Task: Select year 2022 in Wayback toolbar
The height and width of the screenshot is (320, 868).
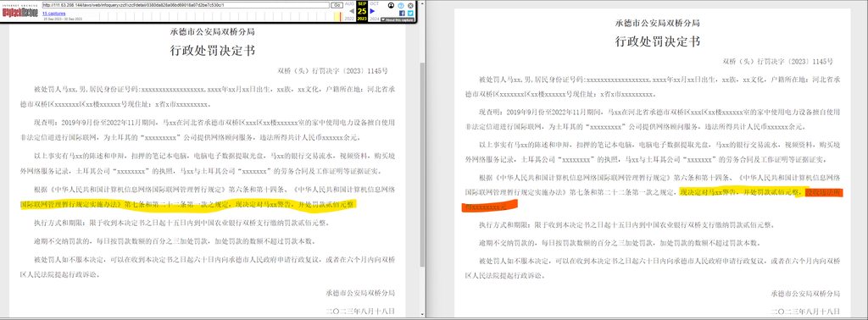Action: tap(349, 19)
